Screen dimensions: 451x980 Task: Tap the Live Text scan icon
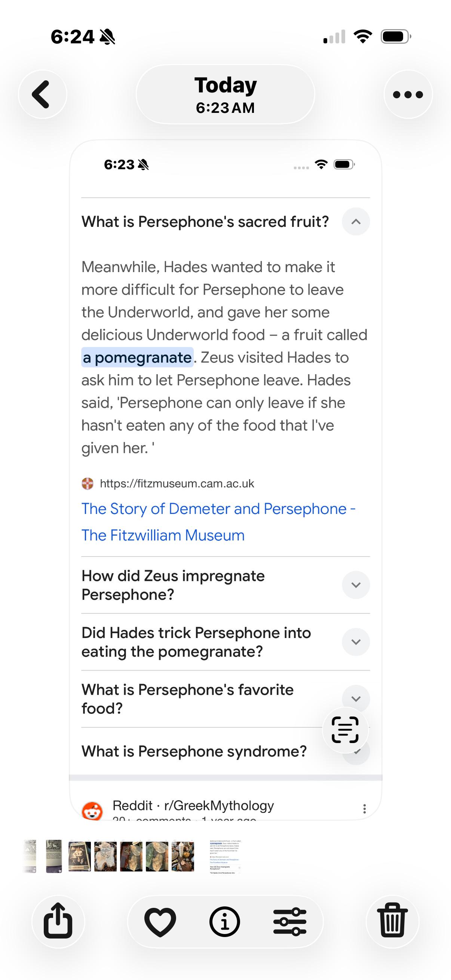click(345, 730)
